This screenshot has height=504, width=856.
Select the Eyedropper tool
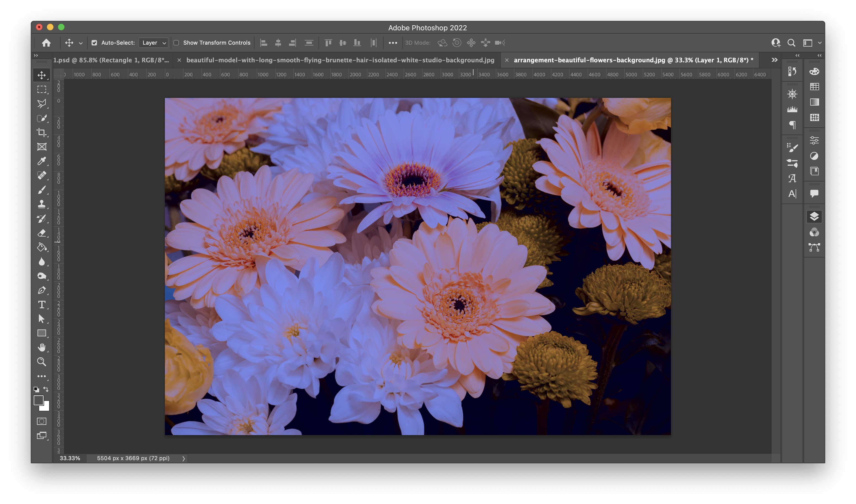click(x=41, y=161)
